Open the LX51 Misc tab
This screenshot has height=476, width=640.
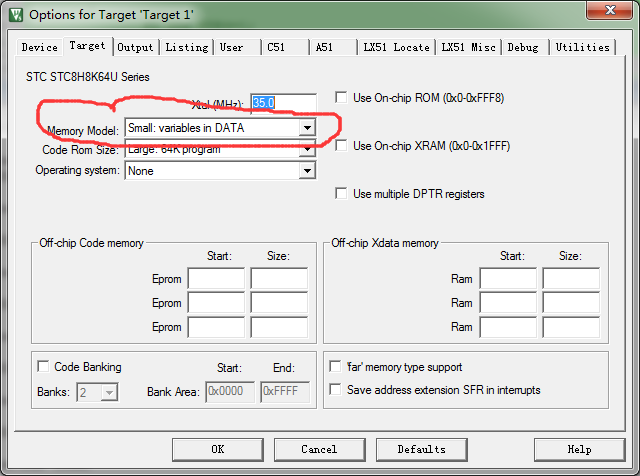469,47
